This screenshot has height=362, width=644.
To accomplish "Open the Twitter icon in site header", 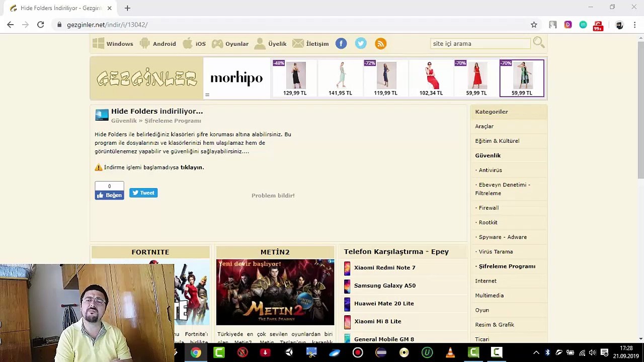I will click(361, 44).
